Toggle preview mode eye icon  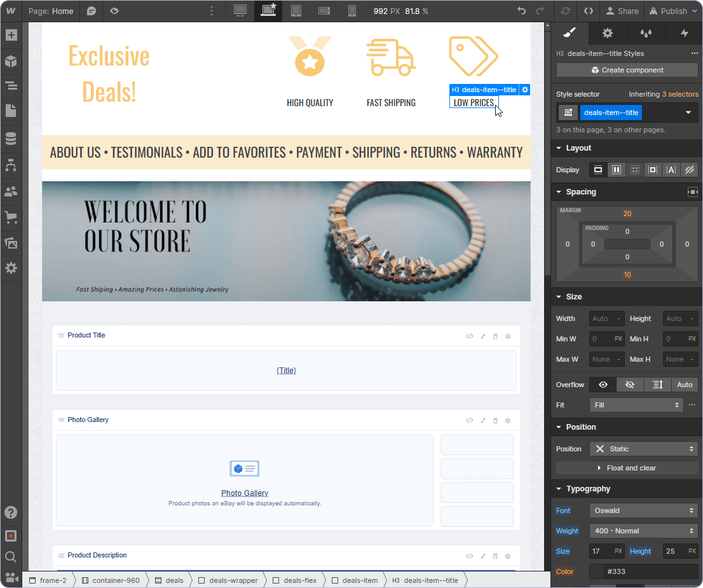click(x=114, y=11)
